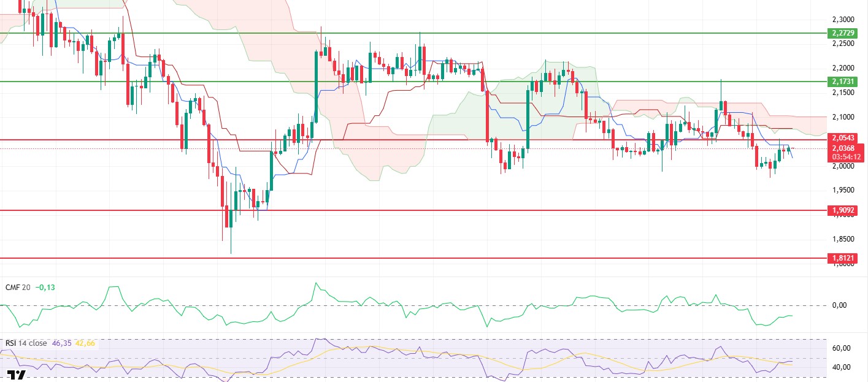The image size is (868, 382).
Task: Open the RSI 14 close indicator legend
Action: 25,343
